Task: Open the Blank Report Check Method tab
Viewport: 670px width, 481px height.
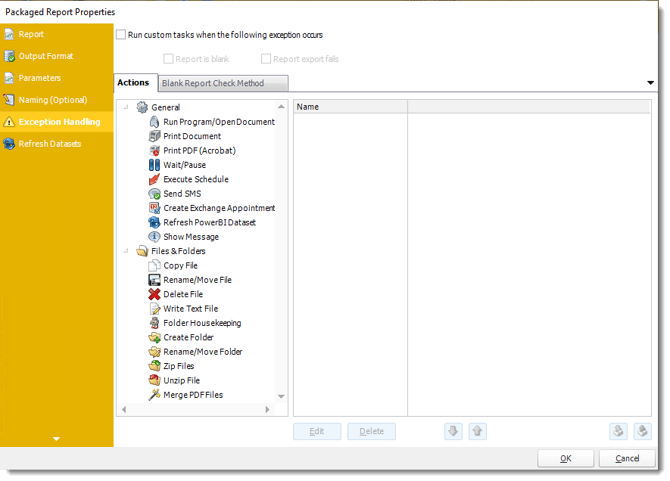Action: 223,83
